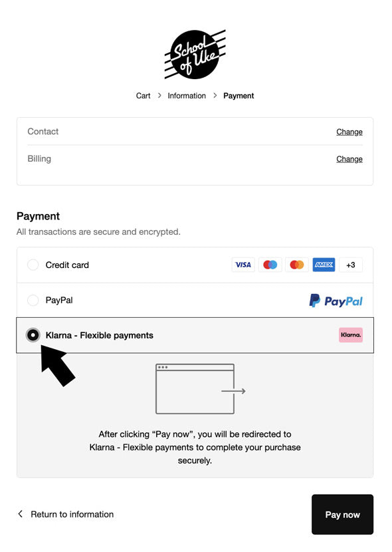Click the Visa card icon

pos(243,265)
